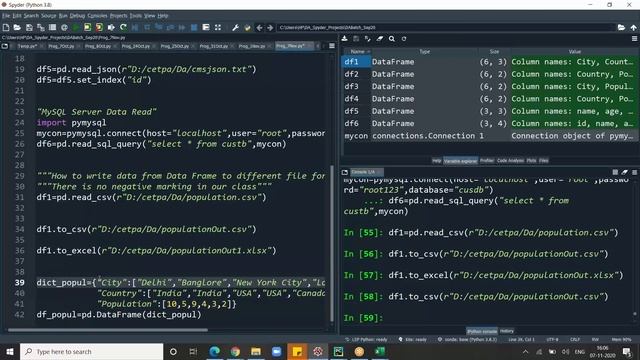640x360 pixels.
Task: Interrupt kernel stop icon in console
Action: [615, 172]
